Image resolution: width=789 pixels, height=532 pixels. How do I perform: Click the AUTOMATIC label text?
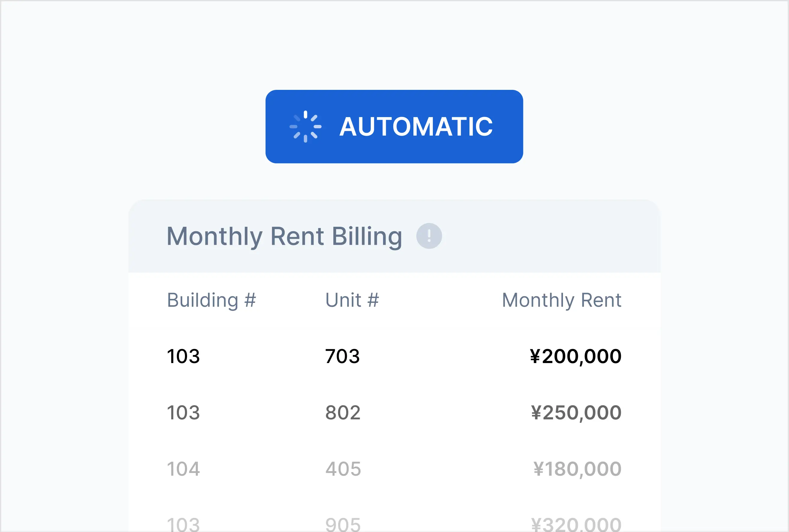pos(416,126)
